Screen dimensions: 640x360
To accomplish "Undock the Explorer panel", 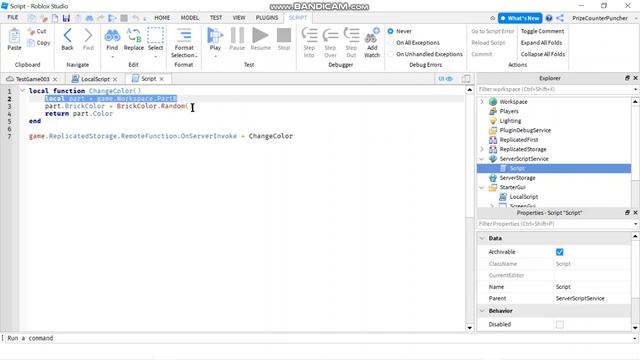I will [627, 78].
